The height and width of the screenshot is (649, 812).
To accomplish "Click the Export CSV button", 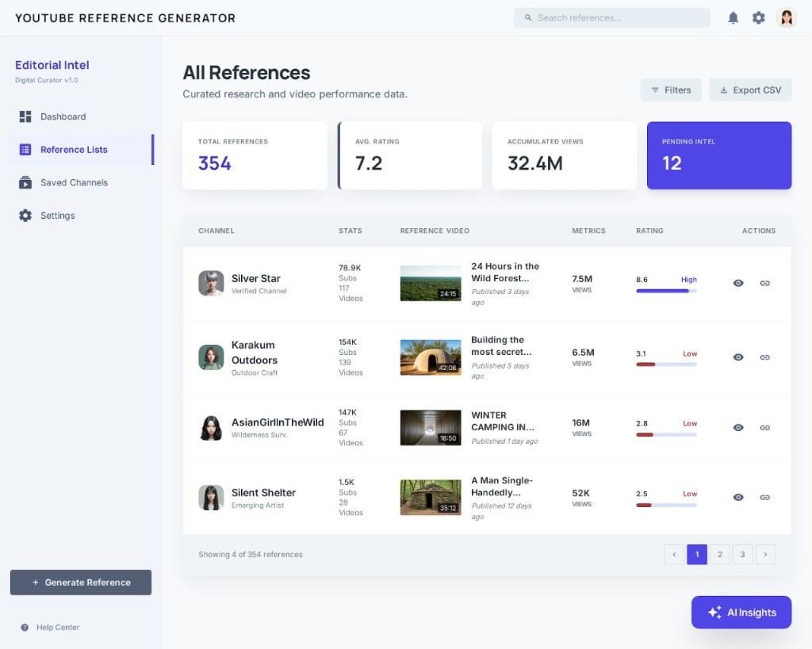I will [x=749, y=90].
